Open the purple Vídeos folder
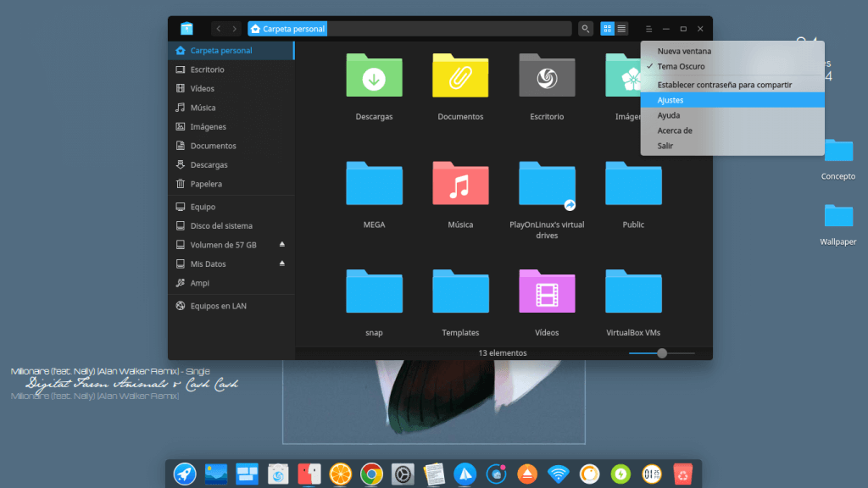Image resolution: width=868 pixels, height=488 pixels. coord(547,293)
